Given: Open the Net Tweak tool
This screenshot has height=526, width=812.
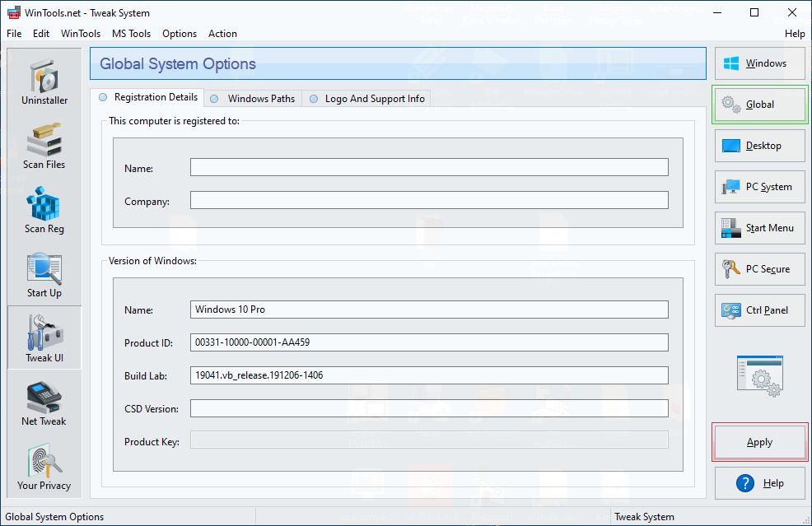Looking at the screenshot, I should [44, 403].
